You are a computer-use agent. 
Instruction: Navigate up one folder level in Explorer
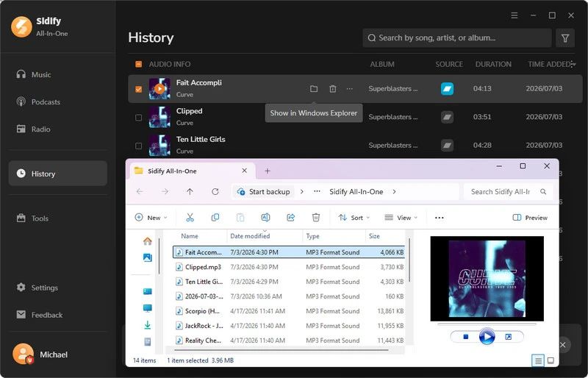[190, 191]
